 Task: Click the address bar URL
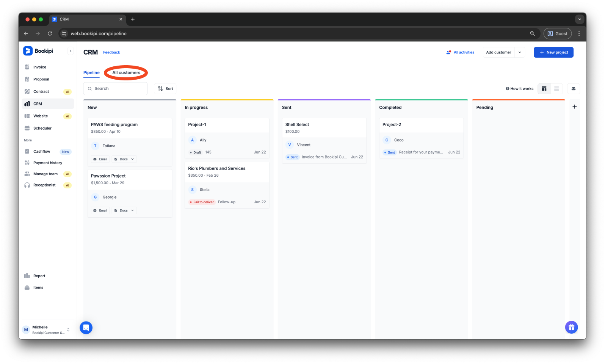(99, 34)
